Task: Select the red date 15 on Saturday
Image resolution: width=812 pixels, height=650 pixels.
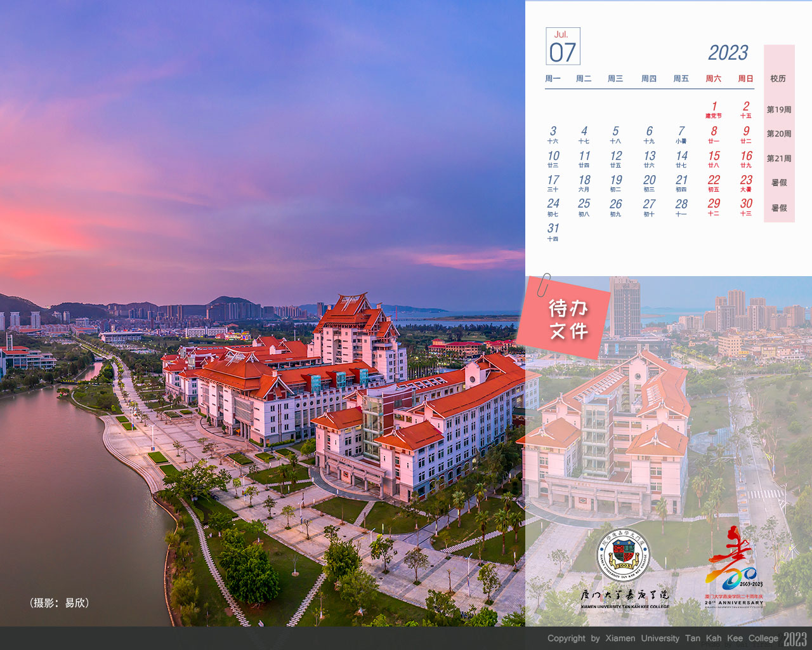Action: tap(714, 158)
